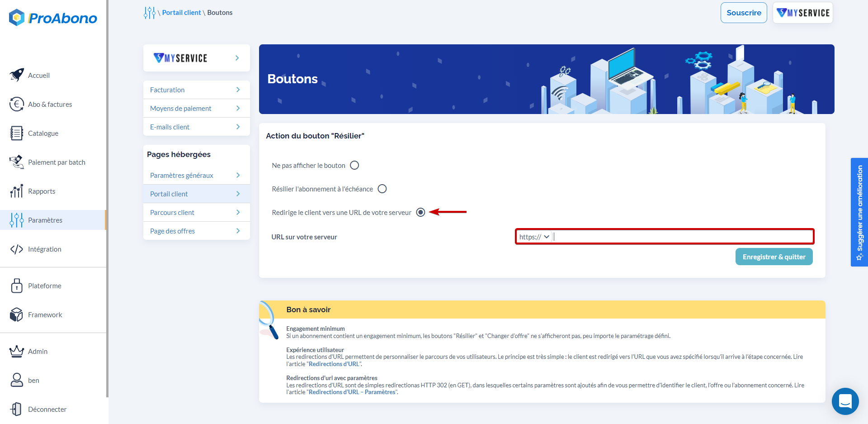This screenshot has width=868, height=424.
Task: Open Admin menu item
Action: click(38, 351)
